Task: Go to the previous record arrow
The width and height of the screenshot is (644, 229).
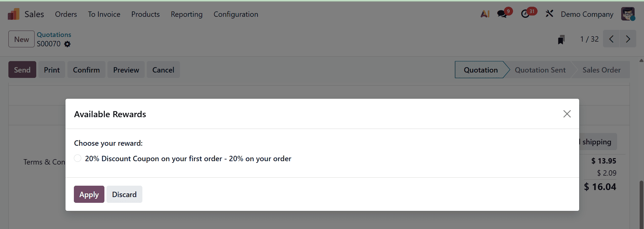Action: click(x=611, y=39)
